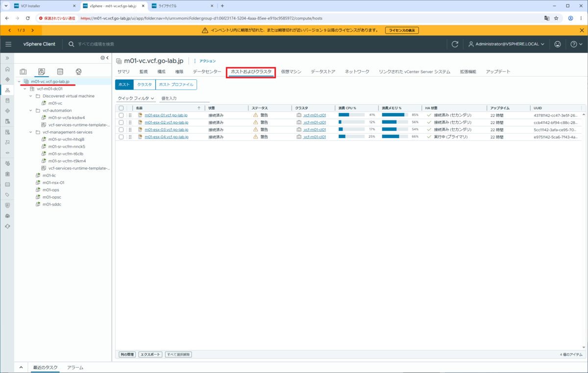Open the help question mark dropdown
Viewport: 588px width, 373px height.
coord(576,44)
